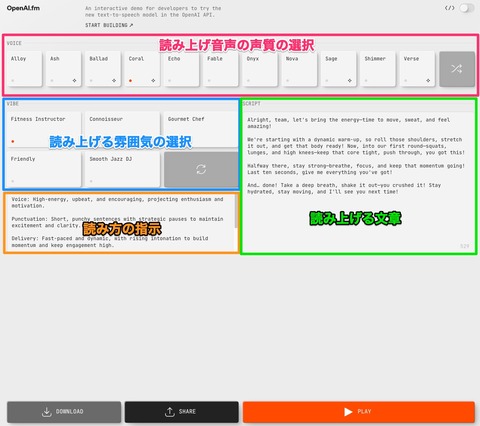Open the START BUILDING link

[109, 25]
